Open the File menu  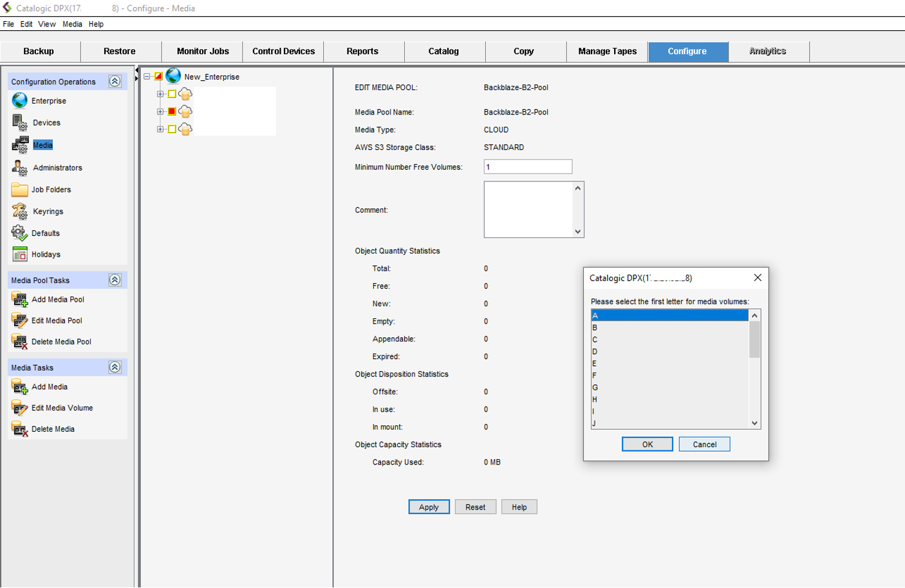pyautogui.click(x=8, y=24)
